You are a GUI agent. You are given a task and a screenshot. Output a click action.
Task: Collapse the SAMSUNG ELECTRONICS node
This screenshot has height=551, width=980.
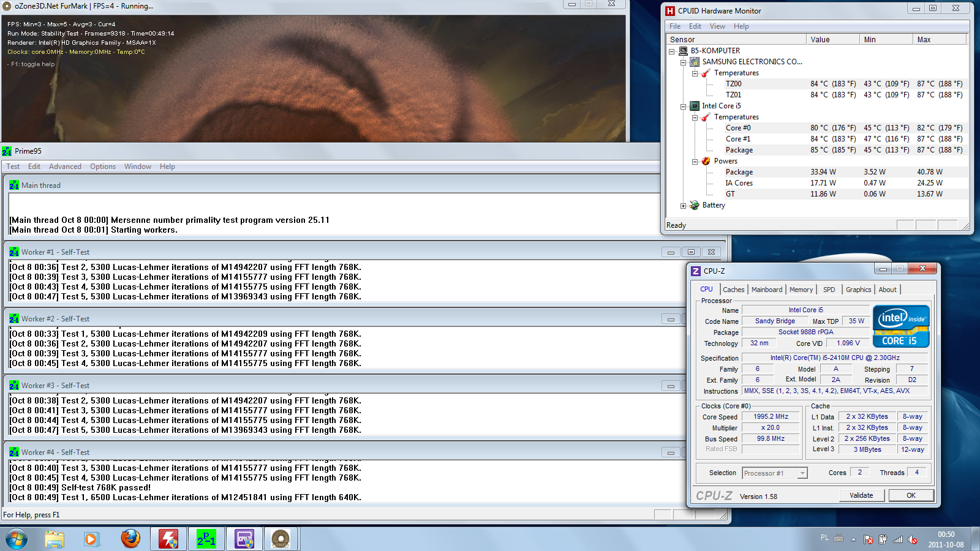pyautogui.click(x=684, y=62)
